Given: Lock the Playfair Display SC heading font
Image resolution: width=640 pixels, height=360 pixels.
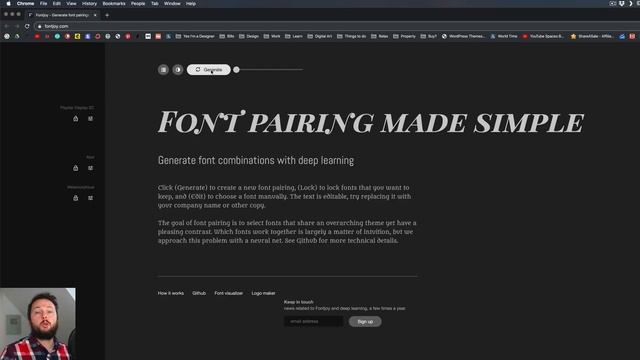Looking at the screenshot, I should coord(76,119).
